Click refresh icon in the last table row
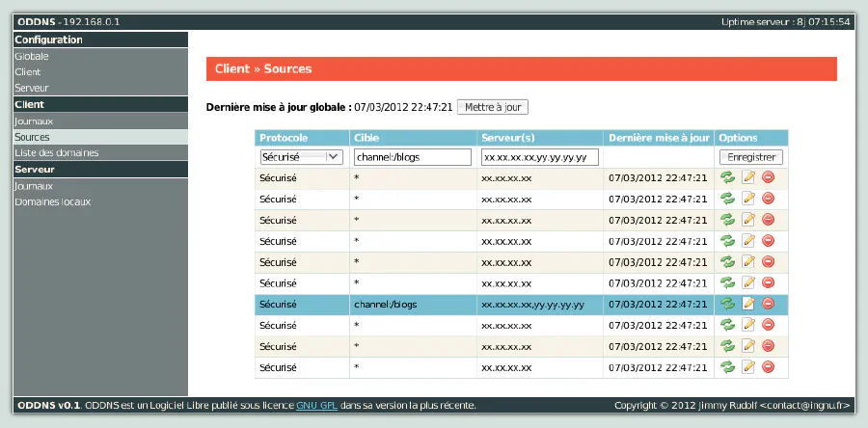Viewport: 868px width, 428px height. [727, 367]
